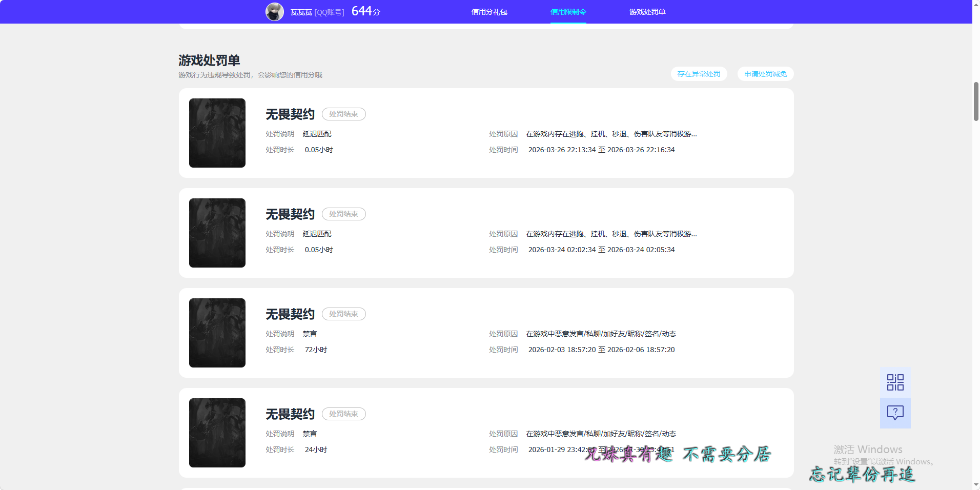980x490 pixels.
Task: Click the 处罚结束 badge on the first card
Action: 343,114
